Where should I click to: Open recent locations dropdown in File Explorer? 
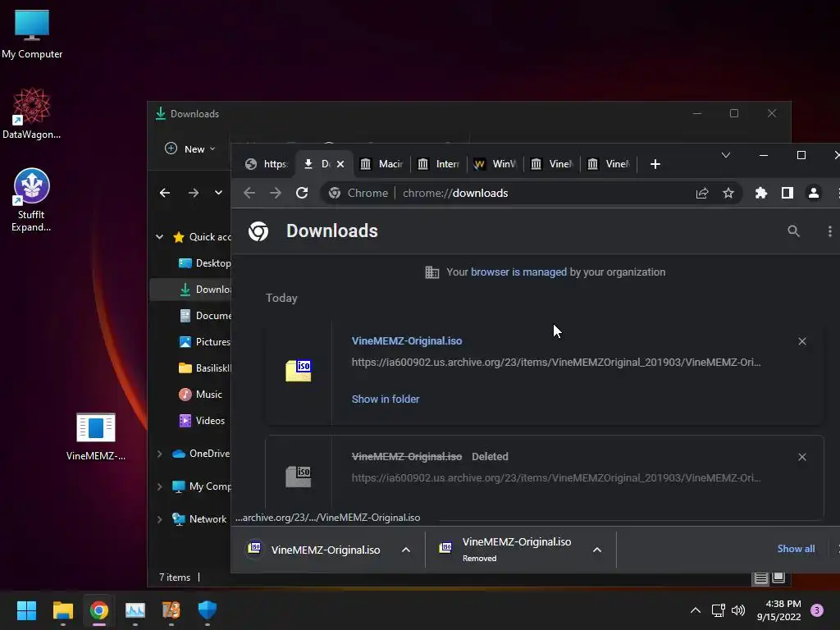[x=218, y=193]
